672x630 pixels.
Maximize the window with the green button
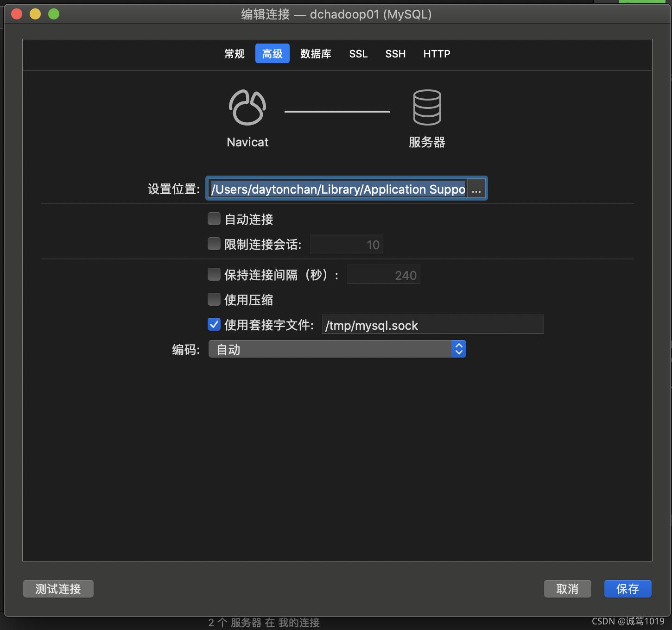(x=54, y=14)
